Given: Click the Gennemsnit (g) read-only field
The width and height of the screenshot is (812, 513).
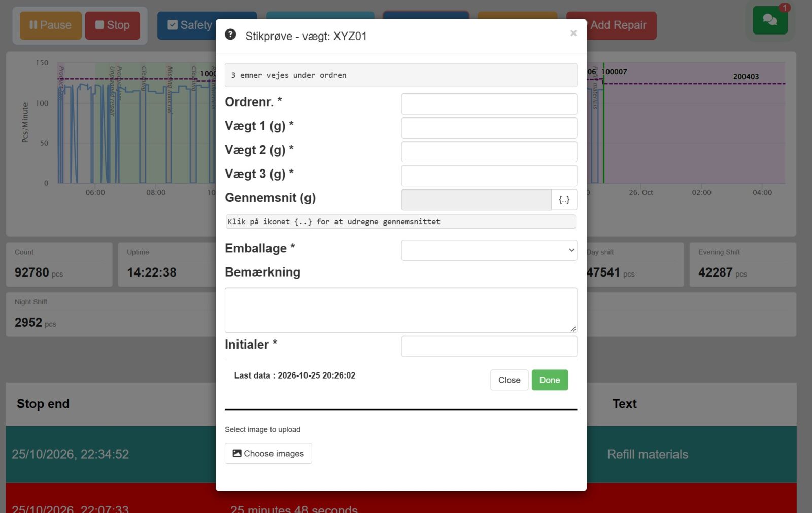Looking at the screenshot, I should (x=476, y=200).
